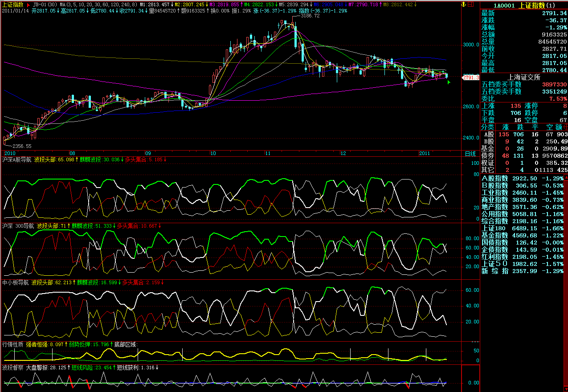Screen dimensions: 568x392
Task: Select the 波段头部:65.098 indicator value
Action: [x=54, y=159]
